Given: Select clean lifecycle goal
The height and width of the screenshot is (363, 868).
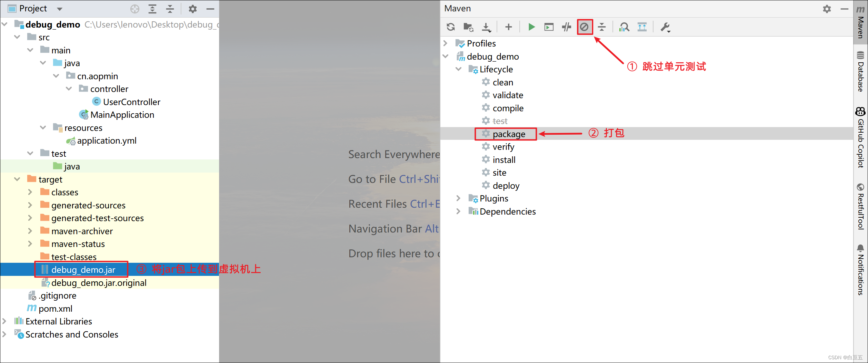Looking at the screenshot, I should pyautogui.click(x=502, y=82).
